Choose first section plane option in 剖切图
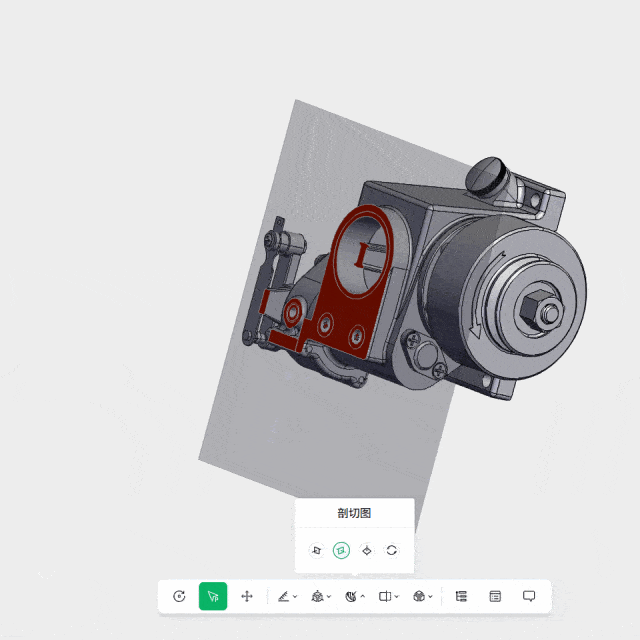 (x=317, y=550)
